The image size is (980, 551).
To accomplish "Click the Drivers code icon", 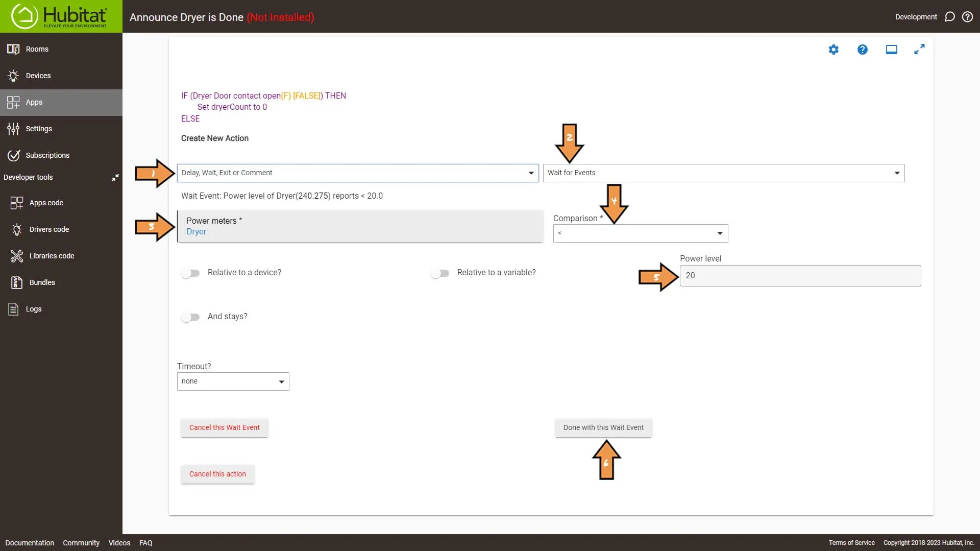I will point(17,229).
